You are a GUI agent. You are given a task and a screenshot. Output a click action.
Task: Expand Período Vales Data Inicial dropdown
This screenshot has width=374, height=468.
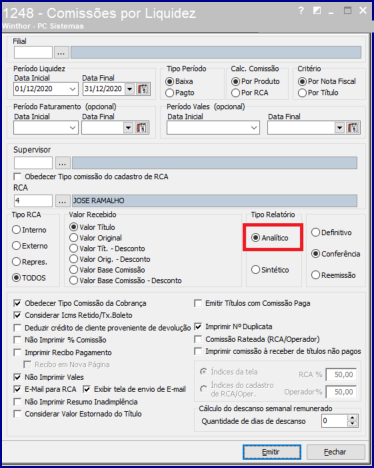pos(254,128)
